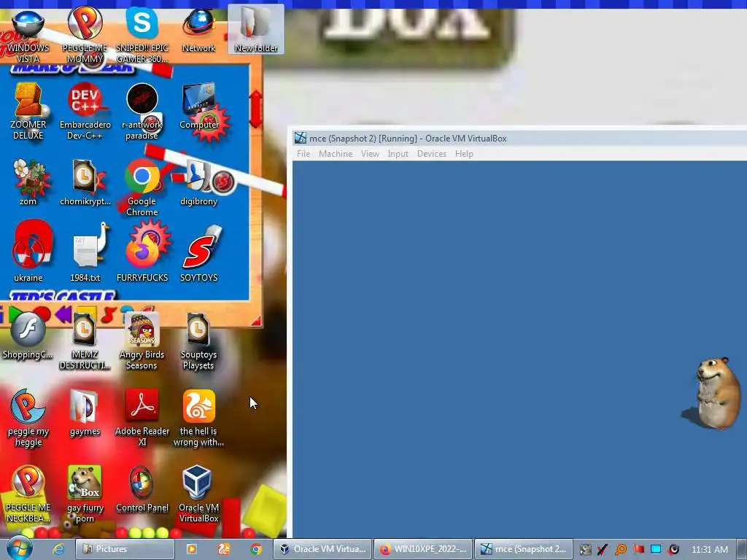The width and height of the screenshot is (747, 560).
Task: Switch to mce (Snapshot 2... taskbar button
Action: point(524,549)
